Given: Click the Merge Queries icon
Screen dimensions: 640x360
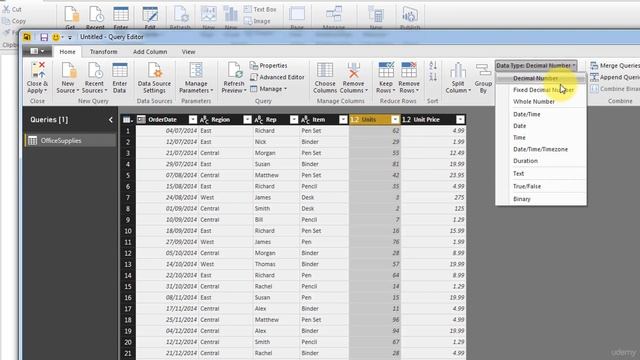Looking at the screenshot, I should pos(615,65).
